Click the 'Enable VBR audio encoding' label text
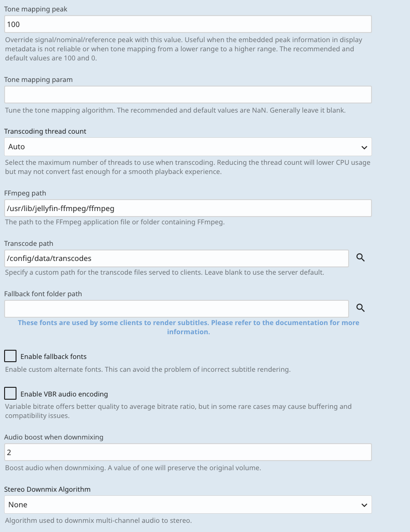This screenshot has height=532, width=410. (x=64, y=394)
